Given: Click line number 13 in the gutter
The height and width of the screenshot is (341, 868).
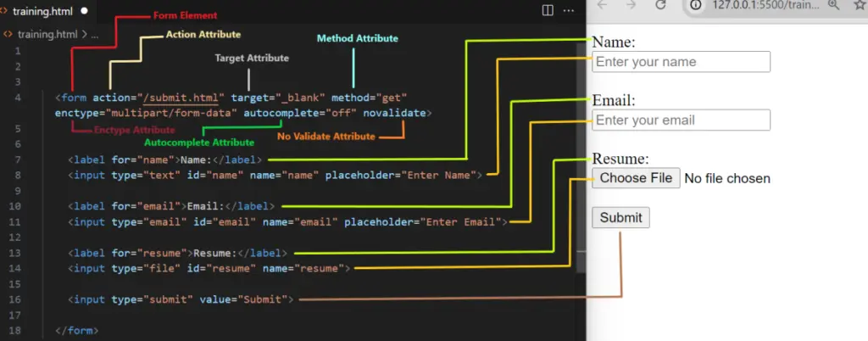Looking at the screenshot, I should (15, 253).
